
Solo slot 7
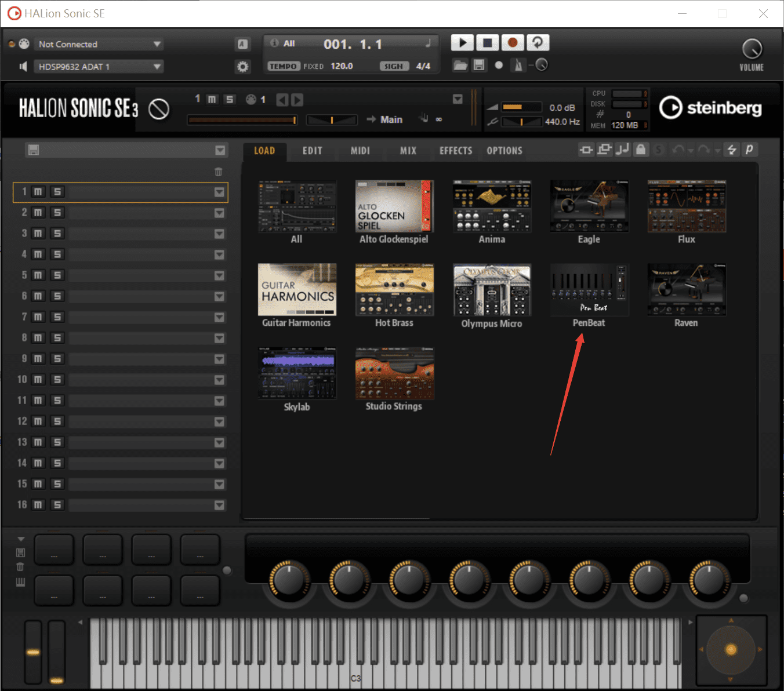[x=57, y=317]
